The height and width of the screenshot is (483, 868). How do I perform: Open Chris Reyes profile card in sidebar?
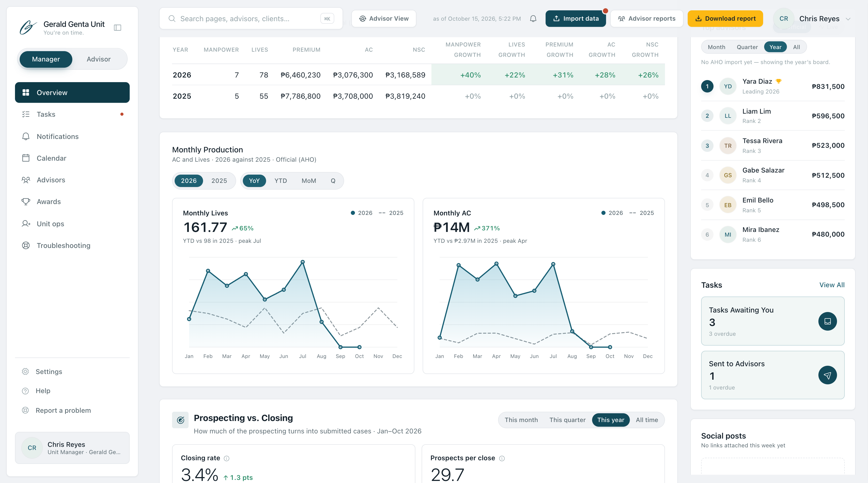pyautogui.click(x=72, y=448)
